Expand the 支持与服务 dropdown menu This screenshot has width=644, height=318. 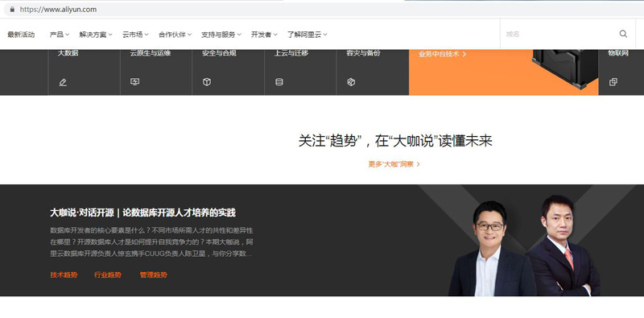click(x=221, y=35)
